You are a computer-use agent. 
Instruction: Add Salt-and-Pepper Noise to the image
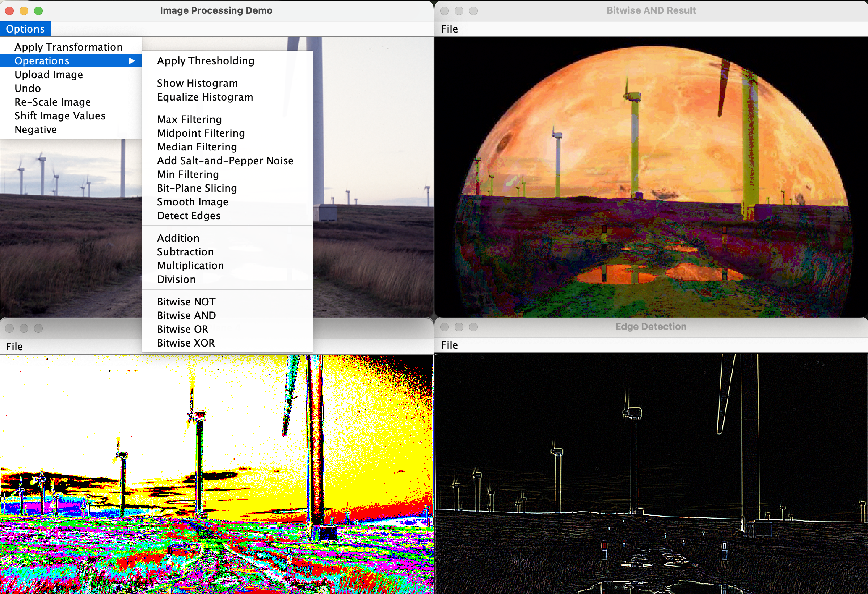[225, 160]
